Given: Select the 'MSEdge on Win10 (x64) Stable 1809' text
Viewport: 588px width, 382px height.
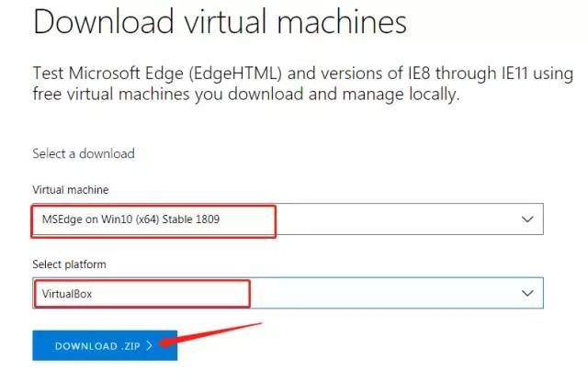Looking at the screenshot, I should (130, 220).
